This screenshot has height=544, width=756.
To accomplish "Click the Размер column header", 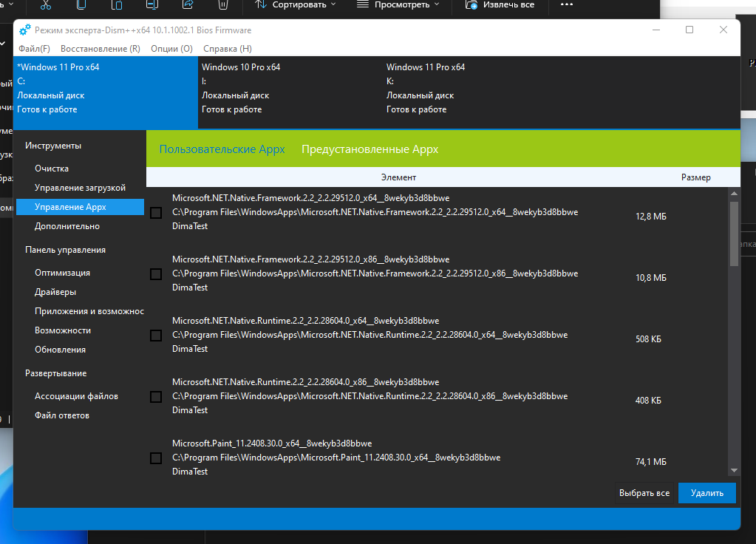I will (x=695, y=177).
